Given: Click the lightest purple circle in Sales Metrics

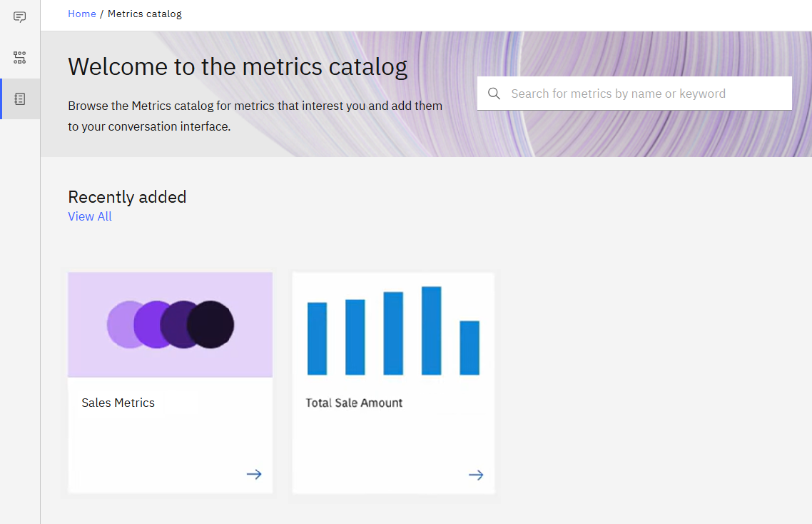Looking at the screenshot, I should point(120,325).
